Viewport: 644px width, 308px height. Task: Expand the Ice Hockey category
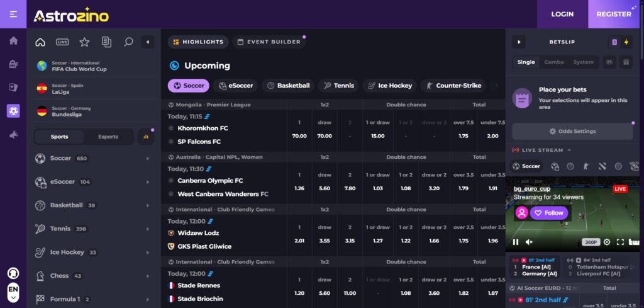148,253
